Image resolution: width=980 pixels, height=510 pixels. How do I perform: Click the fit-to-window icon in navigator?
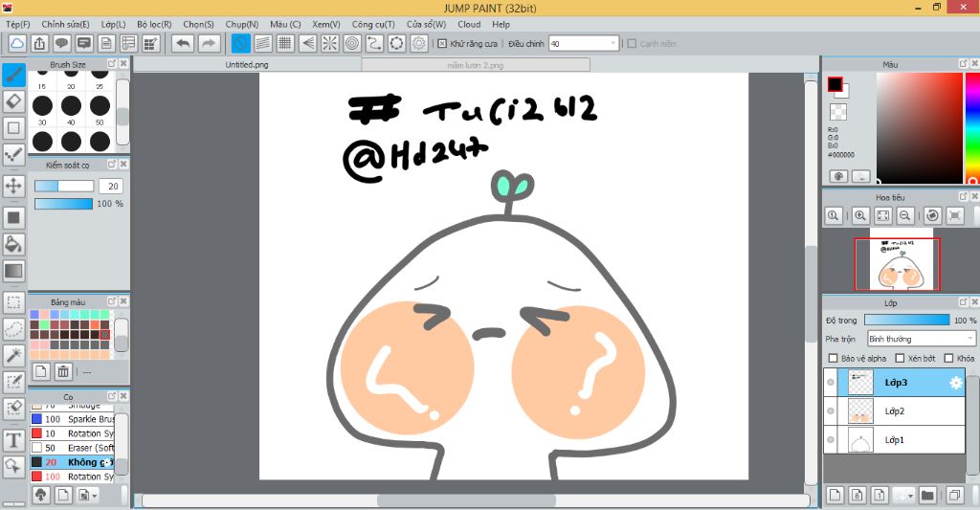click(x=882, y=215)
